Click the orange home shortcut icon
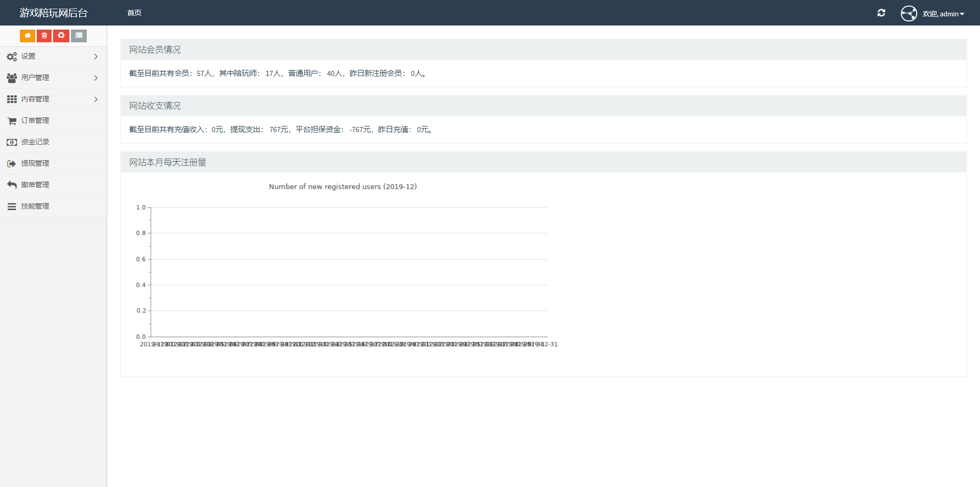The width and height of the screenshot is (980, 487). point(28,36)
